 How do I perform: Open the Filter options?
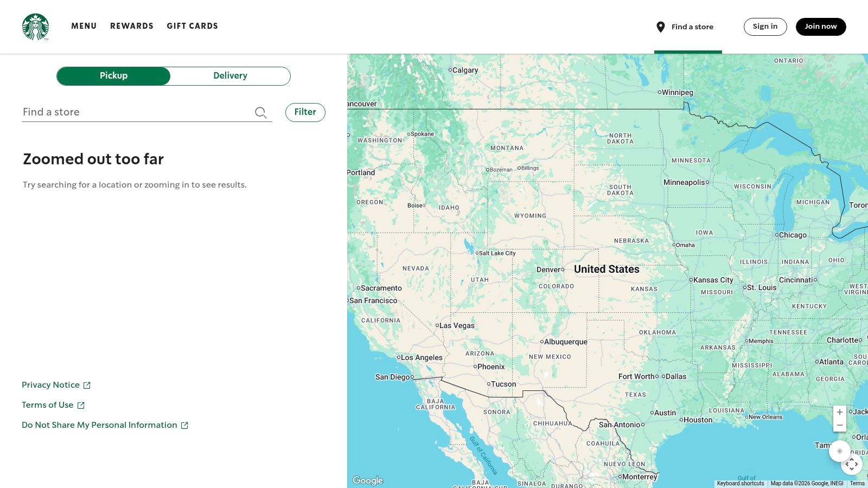click(x=305, y=112)
